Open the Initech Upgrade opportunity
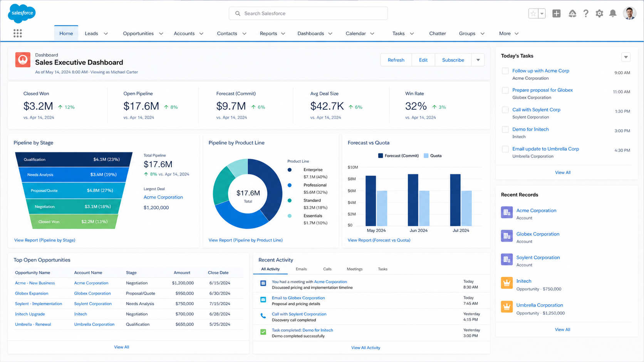 pyautogui.click(x=30, y=314)
